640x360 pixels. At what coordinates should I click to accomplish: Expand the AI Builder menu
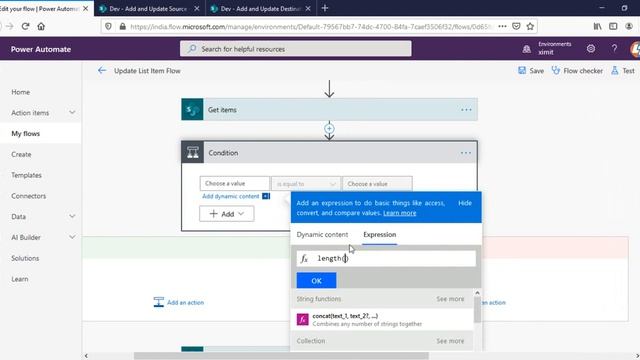[x=72, y=237]
